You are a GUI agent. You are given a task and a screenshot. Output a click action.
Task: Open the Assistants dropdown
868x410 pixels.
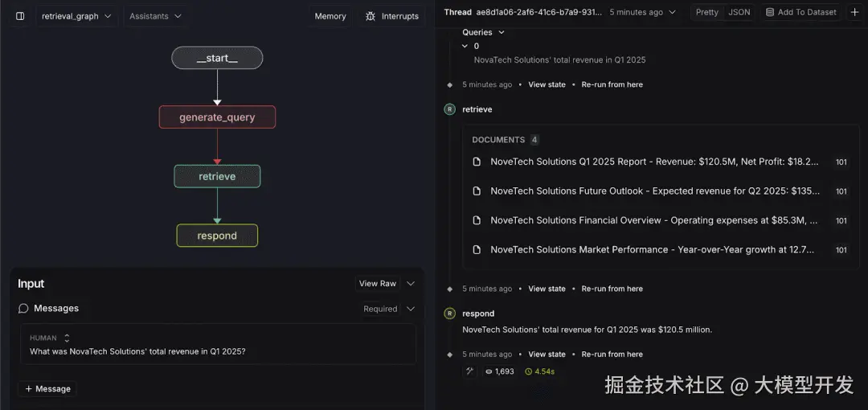pyautogui.click(x=155, y=16)
